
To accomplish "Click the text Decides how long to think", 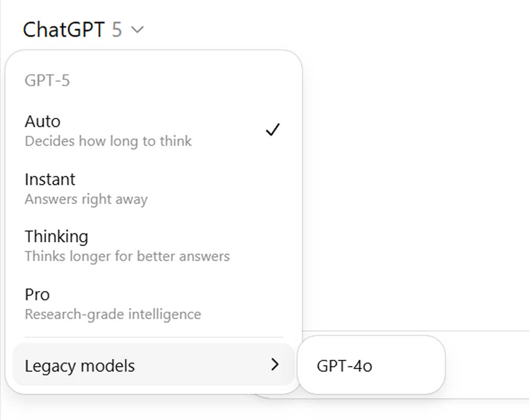I will [108, 141].
